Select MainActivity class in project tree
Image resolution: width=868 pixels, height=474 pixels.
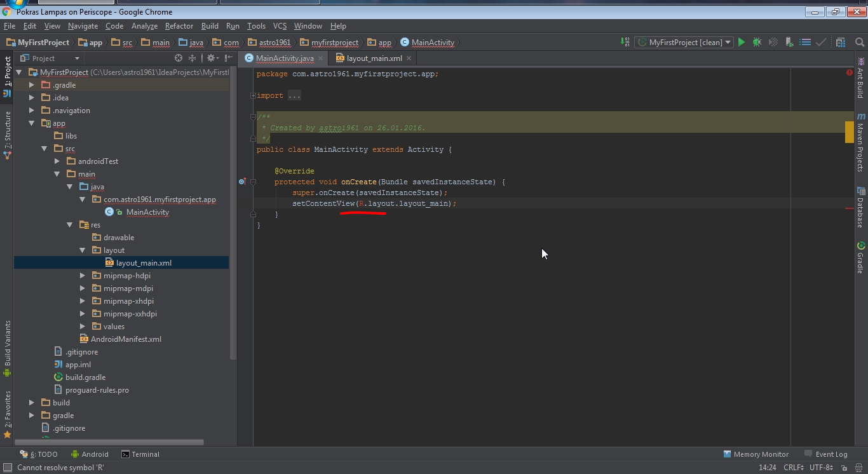(147, 212)
